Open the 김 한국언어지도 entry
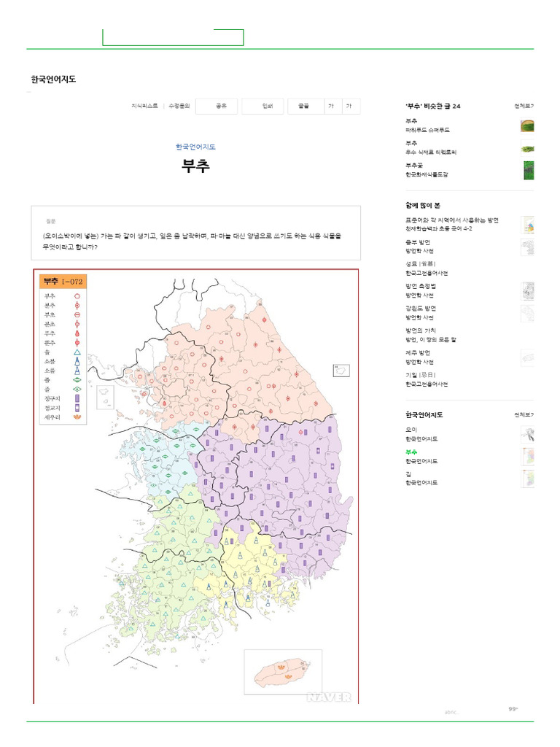 pos(408,474)
